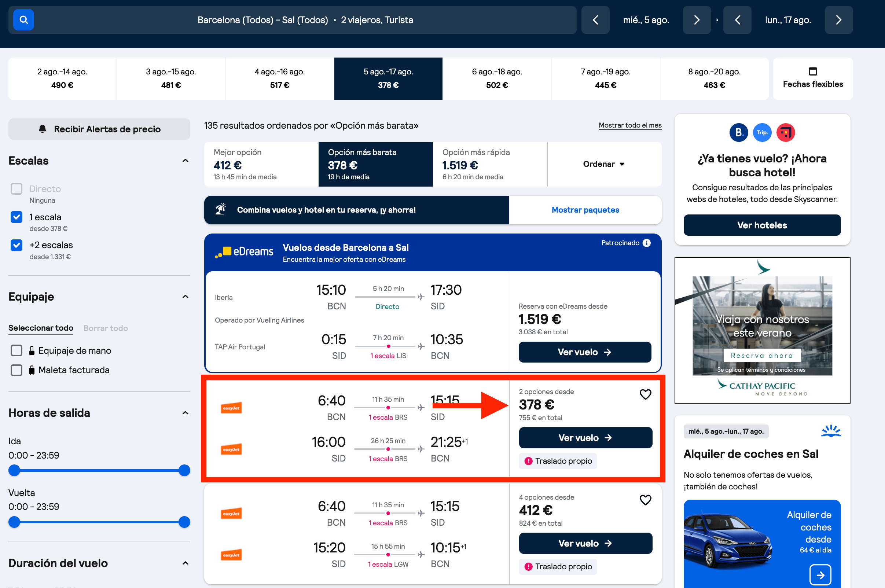Select dates 3 ago.-15 ago. for 481 €

[171, 78]
